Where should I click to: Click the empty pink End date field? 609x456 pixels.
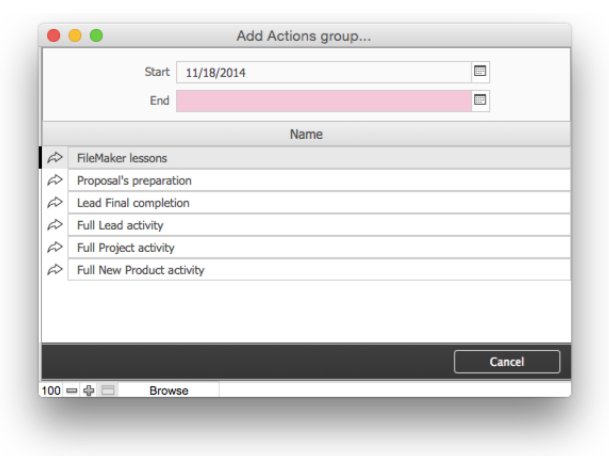[322, 100]
